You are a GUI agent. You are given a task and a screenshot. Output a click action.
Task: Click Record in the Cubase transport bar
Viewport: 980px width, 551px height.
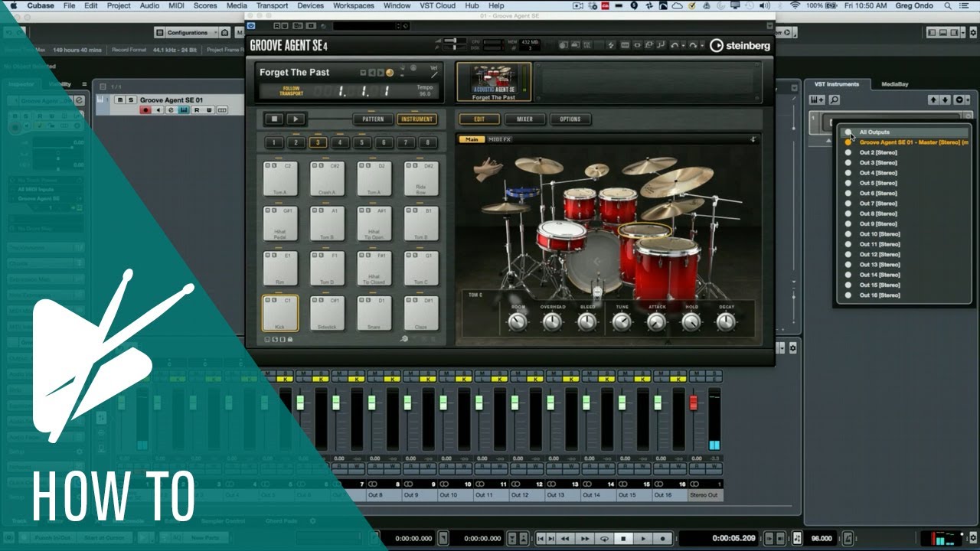tap(663, 539)
